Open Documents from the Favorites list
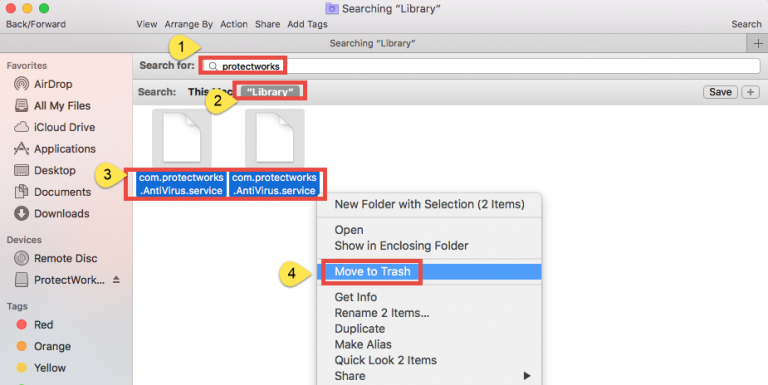768x385 pixels. coord(52,192)
